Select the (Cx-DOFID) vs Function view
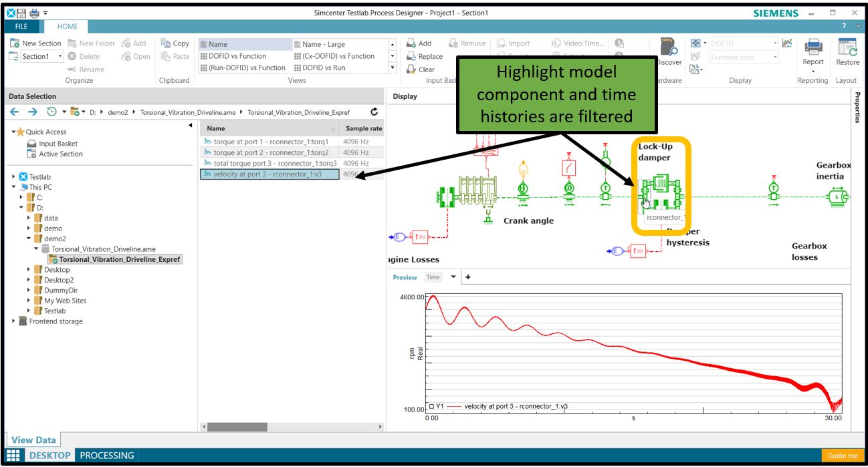Viewport: 868px width, 467px height. pyautogui.click(x=339, y=56)
